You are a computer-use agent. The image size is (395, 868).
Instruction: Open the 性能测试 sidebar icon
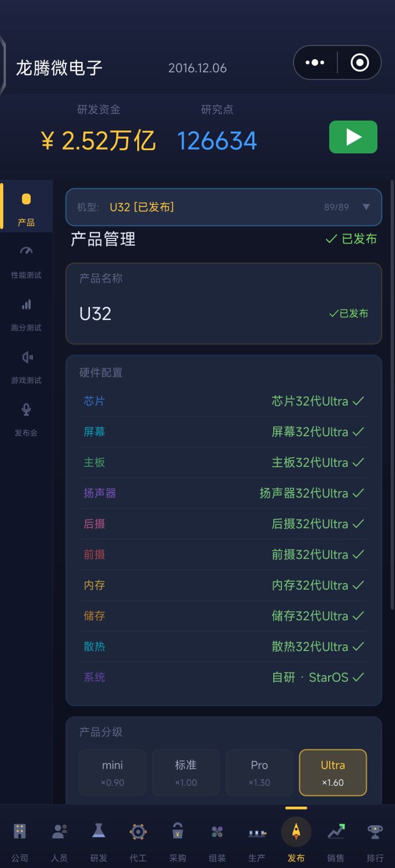(x=26, y=252)
